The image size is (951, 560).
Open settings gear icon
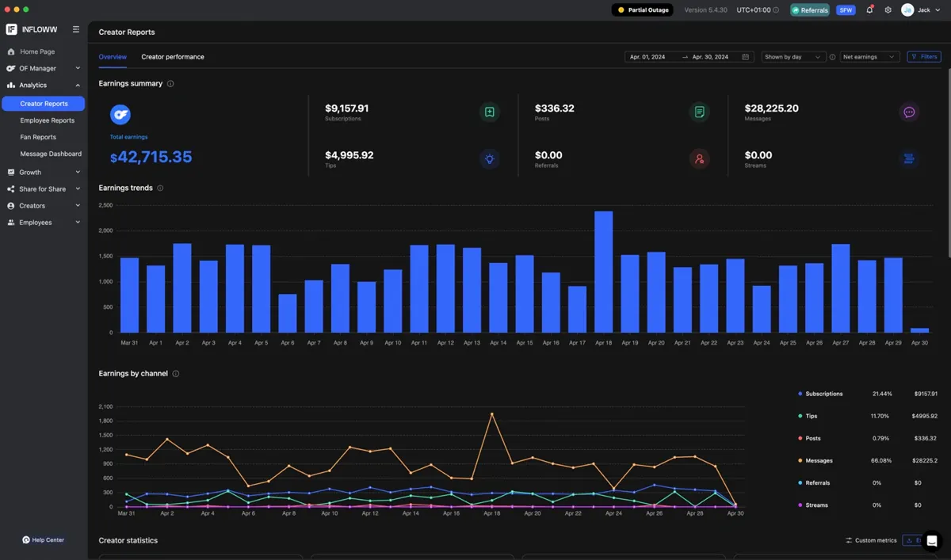point(888,10)
